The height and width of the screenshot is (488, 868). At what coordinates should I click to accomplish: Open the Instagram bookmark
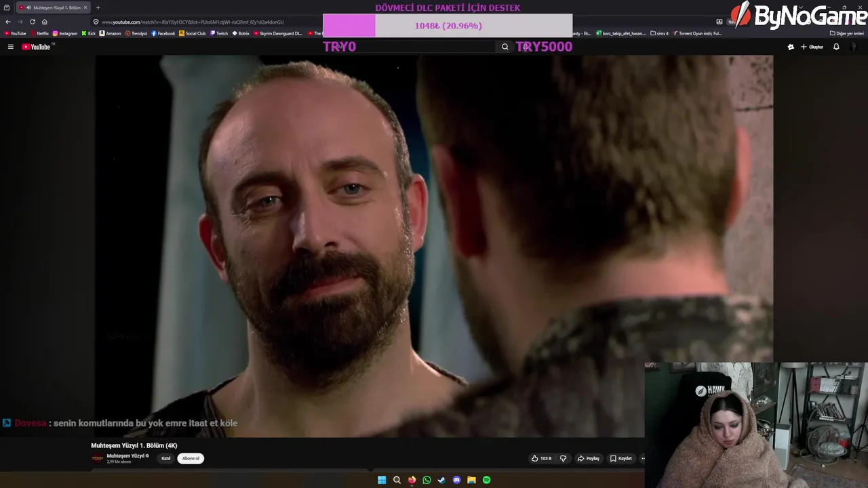pos(65,33)
